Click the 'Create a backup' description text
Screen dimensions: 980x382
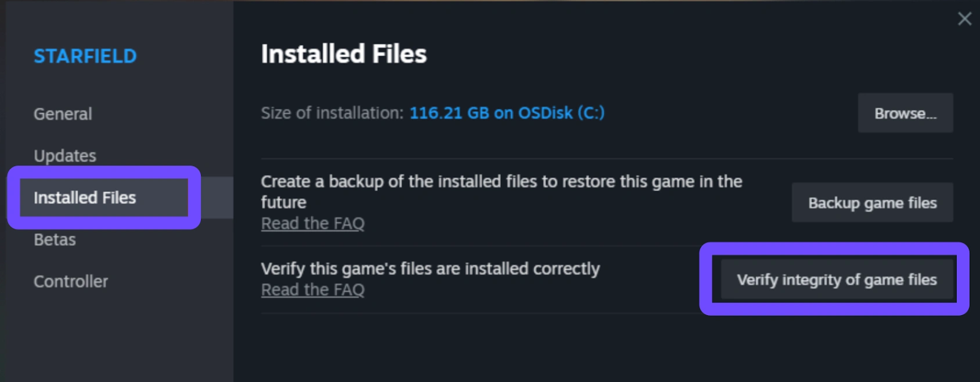coord(501,181)
